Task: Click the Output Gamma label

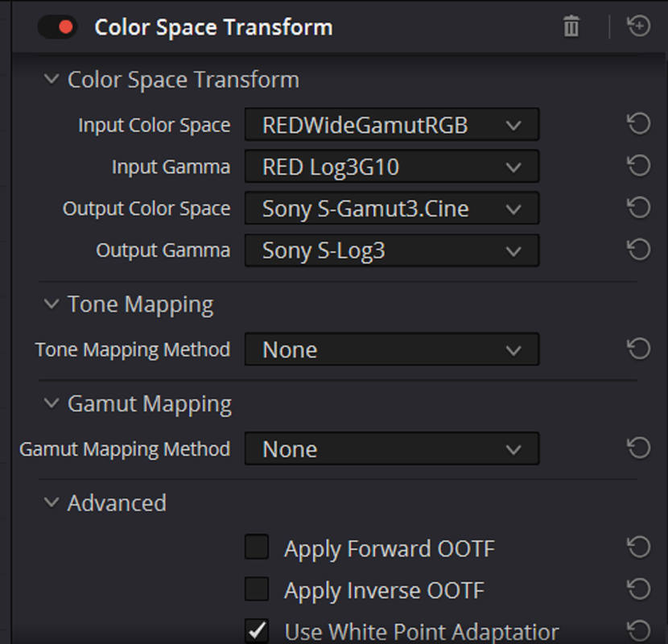Action: tap(163, 250)
